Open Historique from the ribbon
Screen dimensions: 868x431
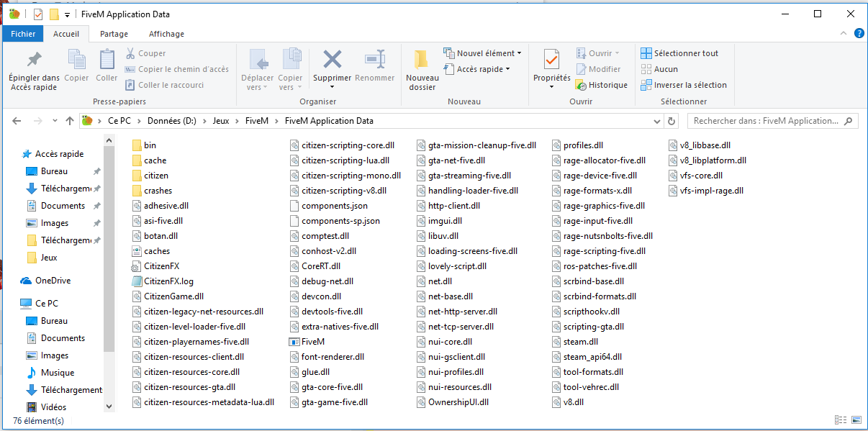point(602,85)
